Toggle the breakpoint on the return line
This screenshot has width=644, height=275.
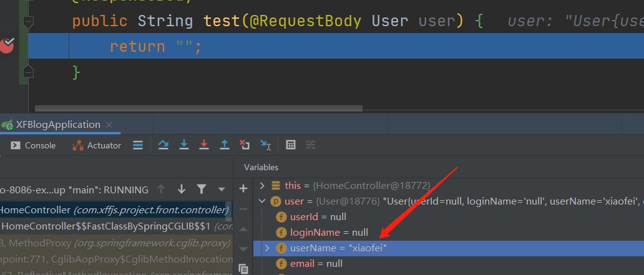click(7, 46)
